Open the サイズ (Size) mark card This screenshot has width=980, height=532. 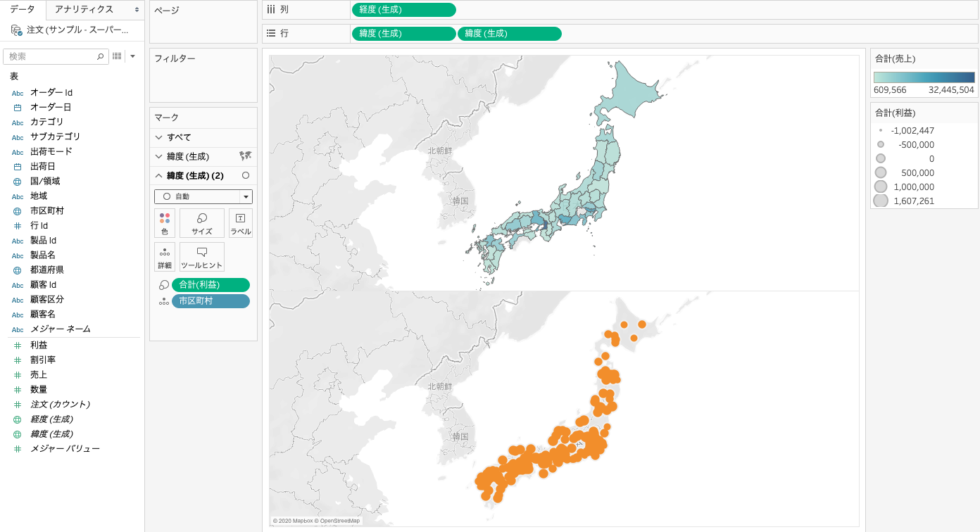point(202,223)
